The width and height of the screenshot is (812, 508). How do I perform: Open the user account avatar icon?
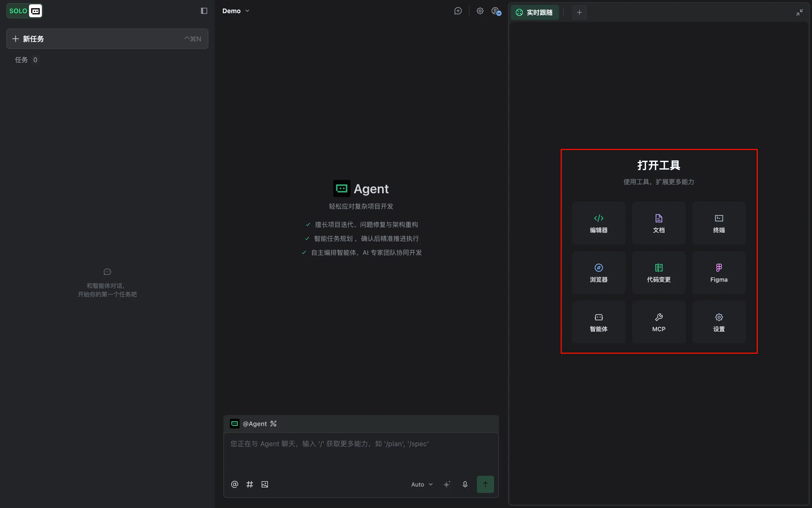point(496,11)
